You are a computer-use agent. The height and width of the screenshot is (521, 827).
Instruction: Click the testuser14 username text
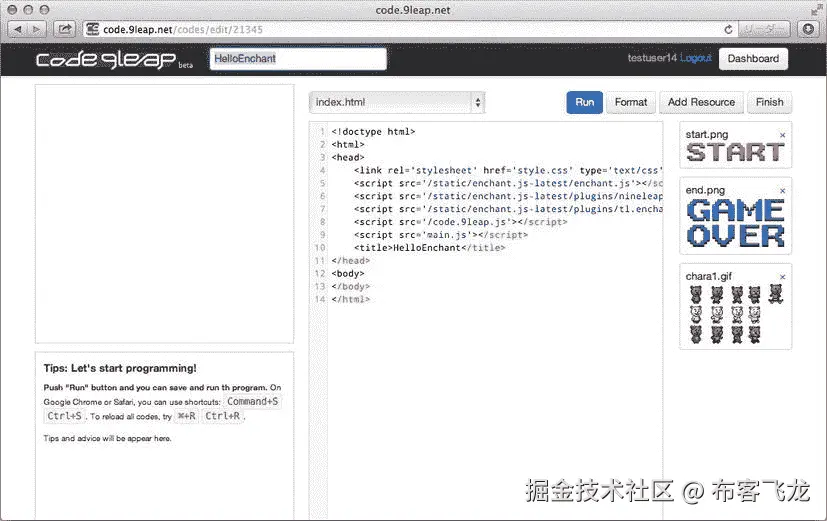pos(652,58)
